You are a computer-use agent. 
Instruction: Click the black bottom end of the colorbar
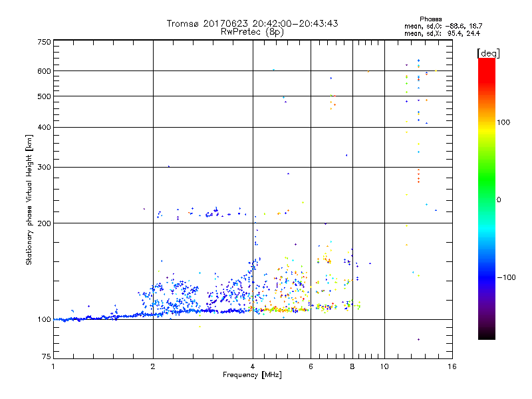click(x=486, y=335)
